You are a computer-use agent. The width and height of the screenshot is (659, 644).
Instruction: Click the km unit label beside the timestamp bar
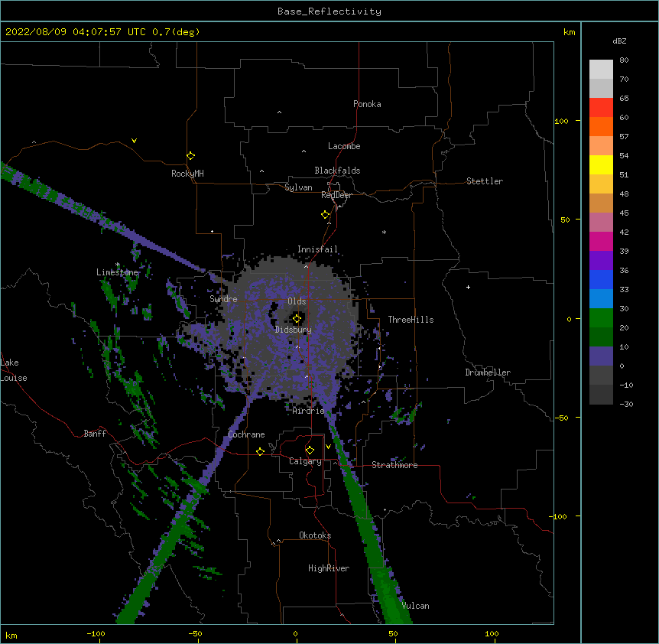[569, 32]
